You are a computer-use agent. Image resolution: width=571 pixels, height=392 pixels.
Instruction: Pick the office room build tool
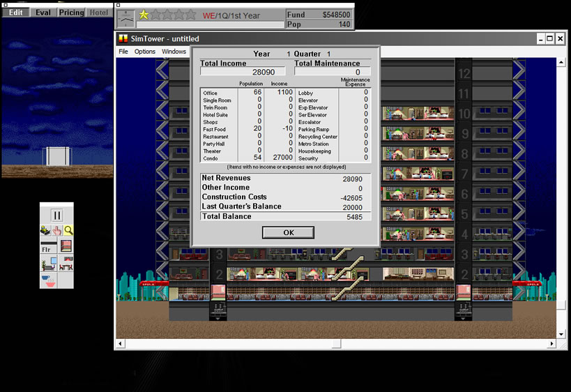pyautogui.click(x=48, y=264)
